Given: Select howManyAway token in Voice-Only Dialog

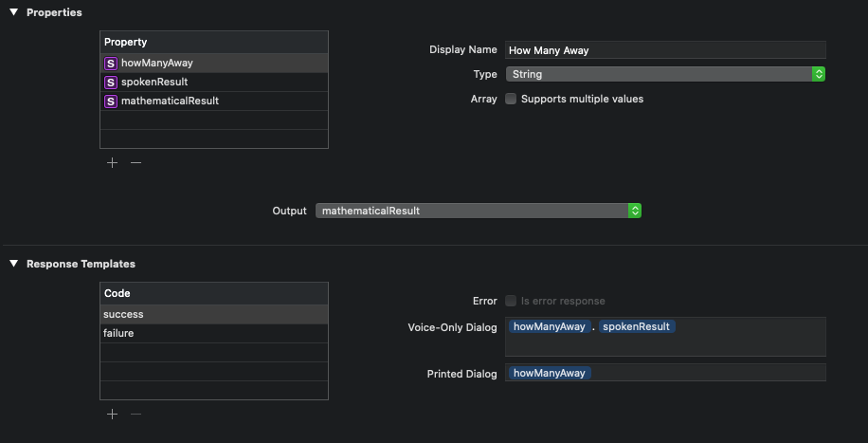Looking at the screenshot, I should pos(550,326).
